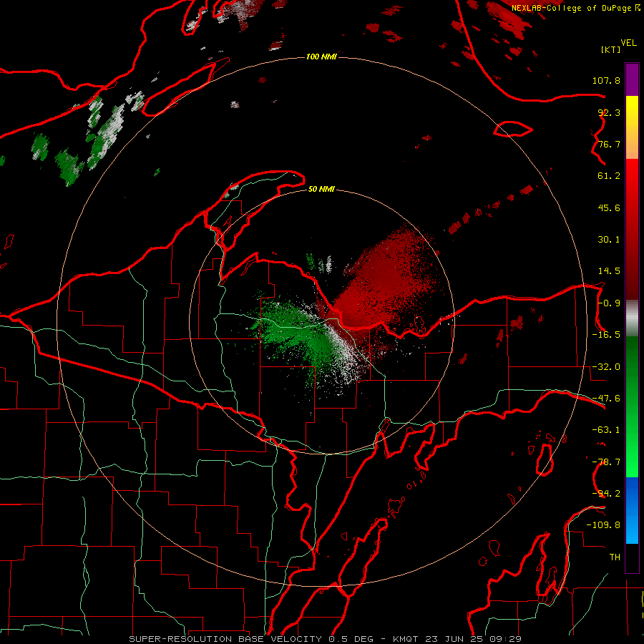Image resolution: width=644 pixels, height=644 pixels.
Task: Click the 30.1 value on velocity scale
Action: point(609,240)
